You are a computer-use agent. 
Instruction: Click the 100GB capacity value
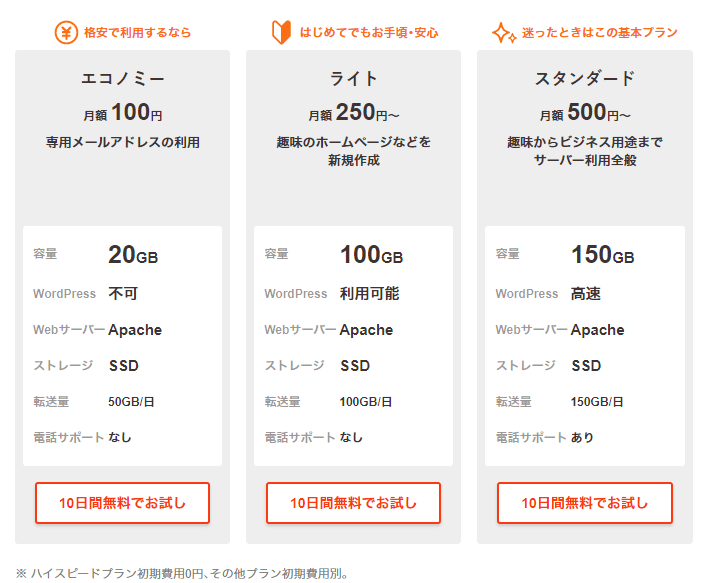click(x=371, y=255)
